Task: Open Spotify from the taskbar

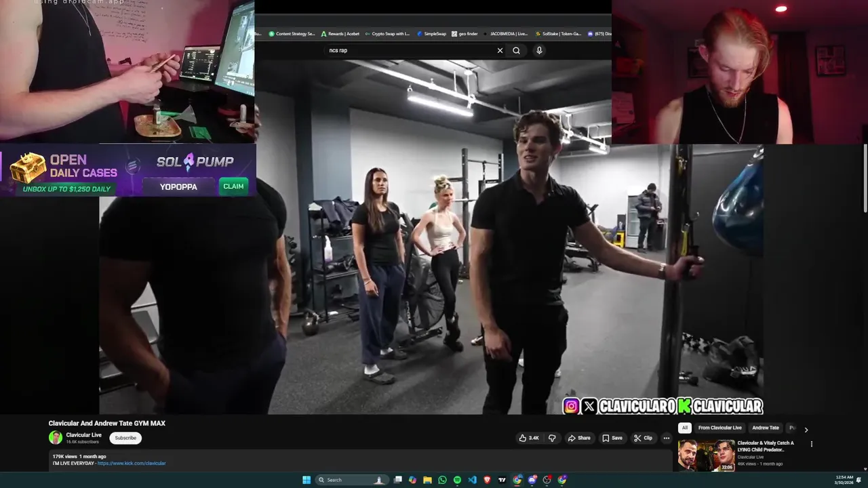Action: click(457, 480)
